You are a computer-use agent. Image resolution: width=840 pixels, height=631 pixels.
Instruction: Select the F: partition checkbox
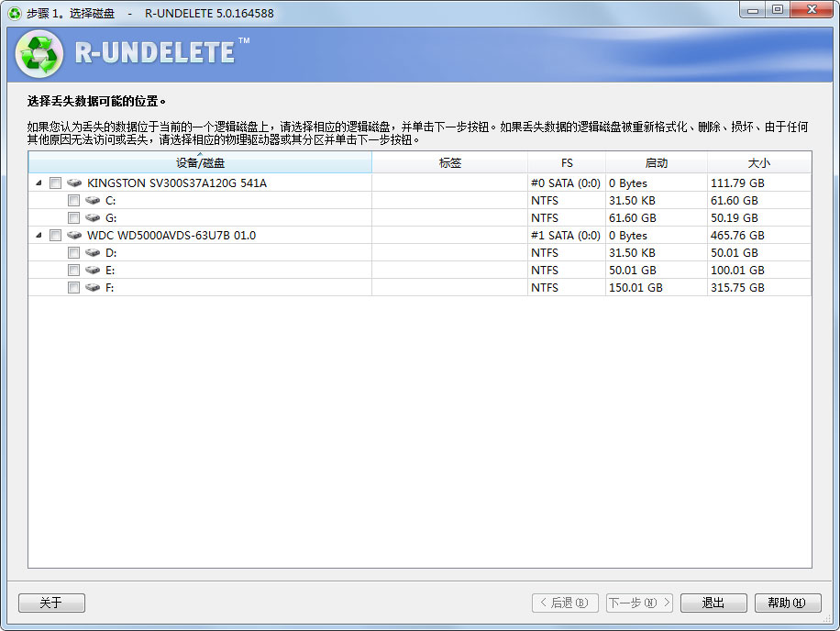click(73, 288)
